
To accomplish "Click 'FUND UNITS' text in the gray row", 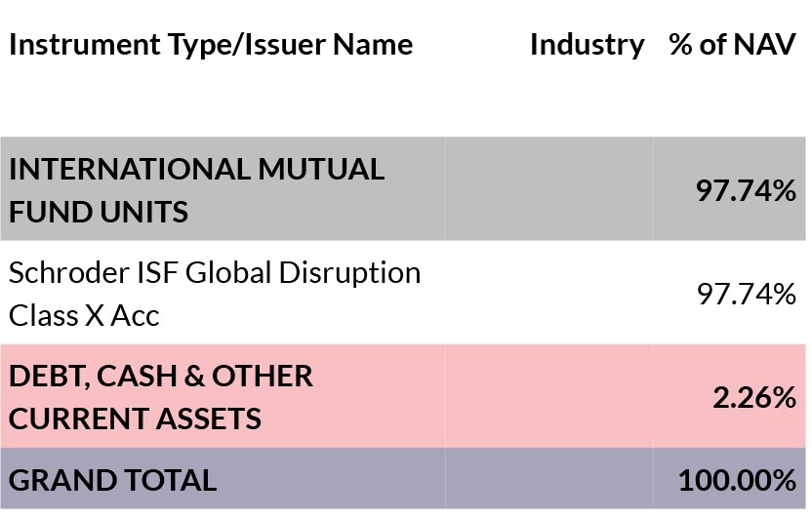I will click(x=99, y=212).
